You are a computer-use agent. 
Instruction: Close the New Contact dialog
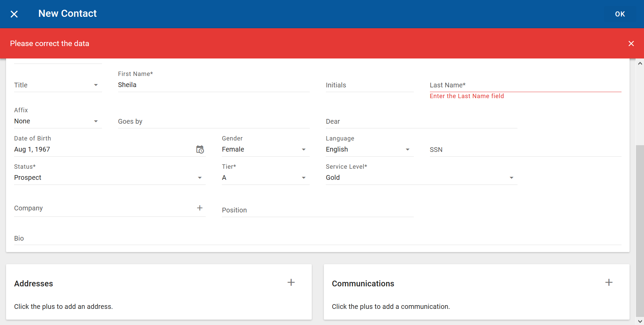pyautogui.click(x=14, y=14)
